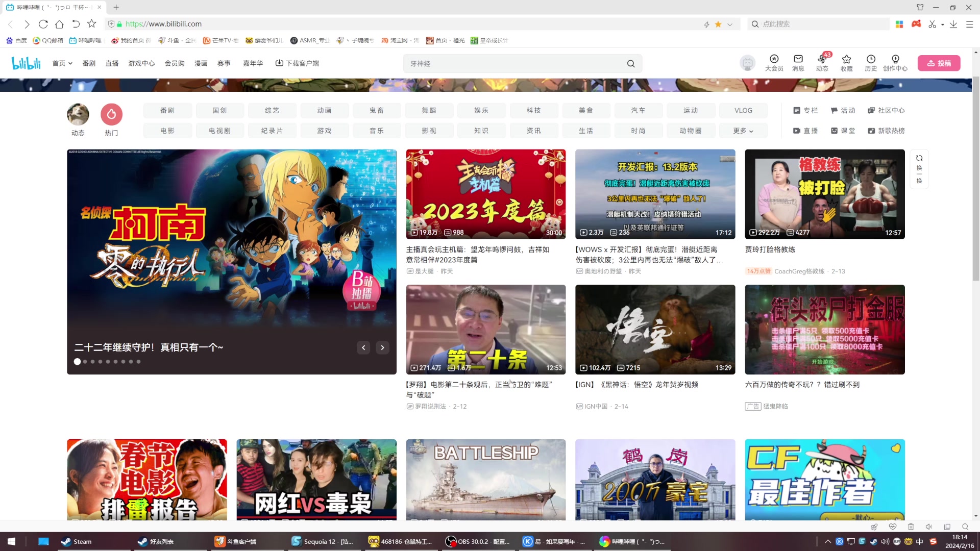Select the 番剧 header menu item
The image size is (980, 551).
89,63
